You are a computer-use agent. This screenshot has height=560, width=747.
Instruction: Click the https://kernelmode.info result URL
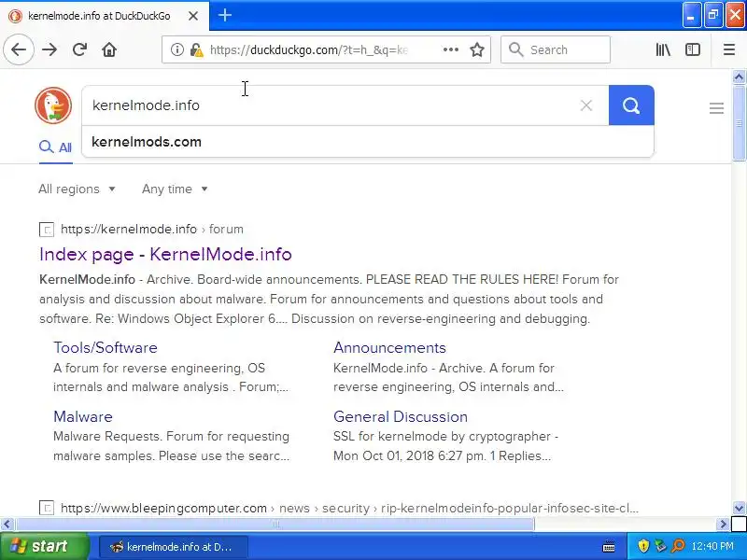point(152,229)
